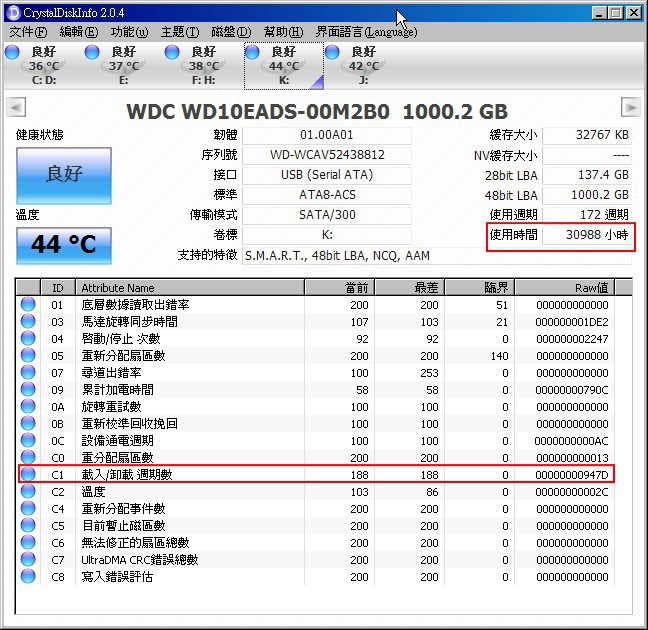Click the Attribute Name column header
The width and height of the screenshot is (648, 630).
(x=190, y=288)
